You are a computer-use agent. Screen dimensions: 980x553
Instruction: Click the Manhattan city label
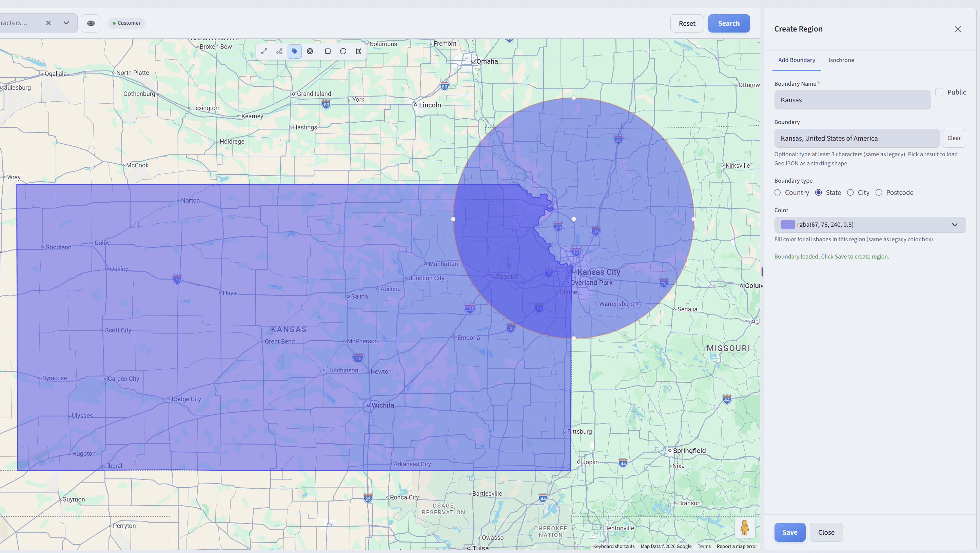click(443, 264)
